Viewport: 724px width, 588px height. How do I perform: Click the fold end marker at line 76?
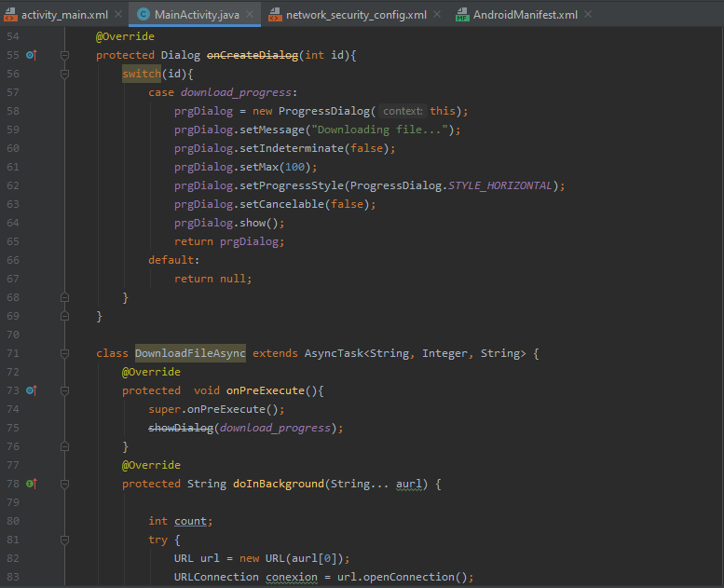pyautogui.click(x=64, y=446)
